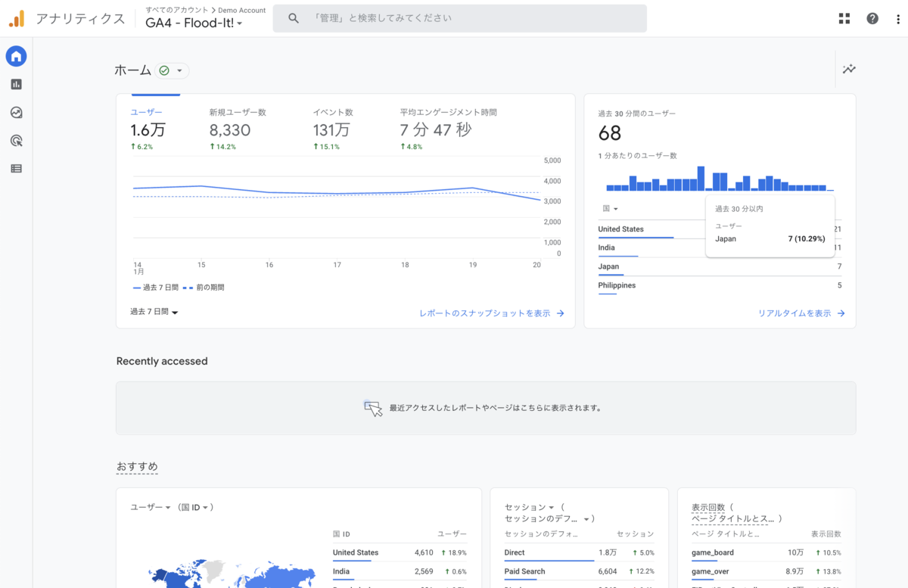Open Reports bar chart sidebar icon
The width and height of the screenshot is (908, 588).
click(16, 84)
